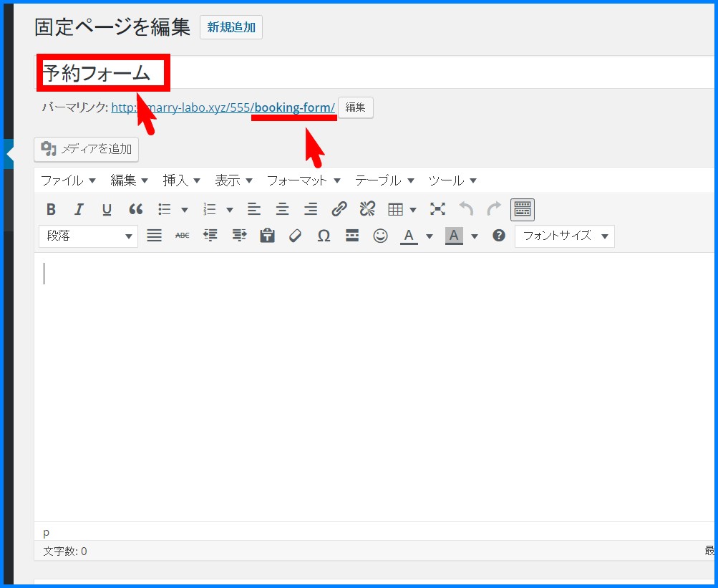
Task: Open the 段落 paragraph format dropdown
Action: click(89, 236)
